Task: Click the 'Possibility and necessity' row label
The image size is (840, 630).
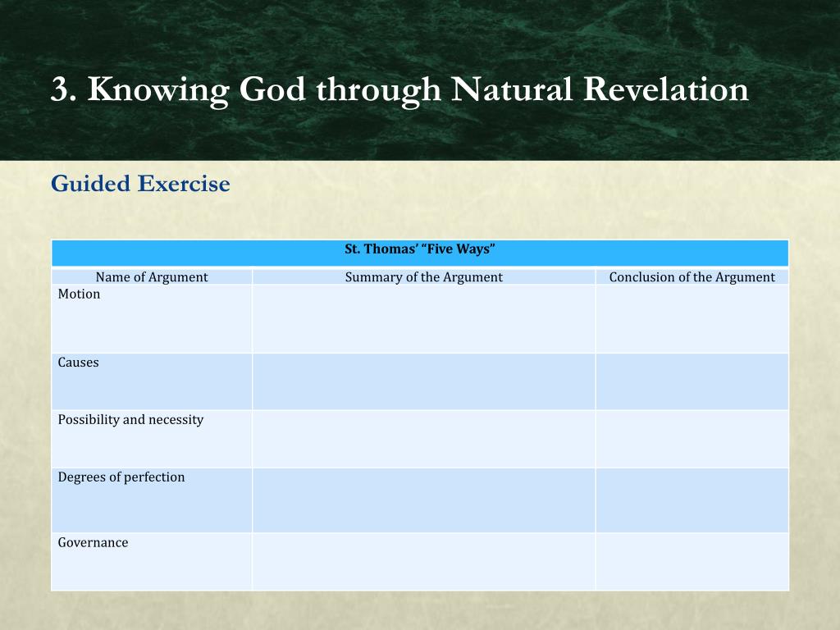Action: [130, 420]
